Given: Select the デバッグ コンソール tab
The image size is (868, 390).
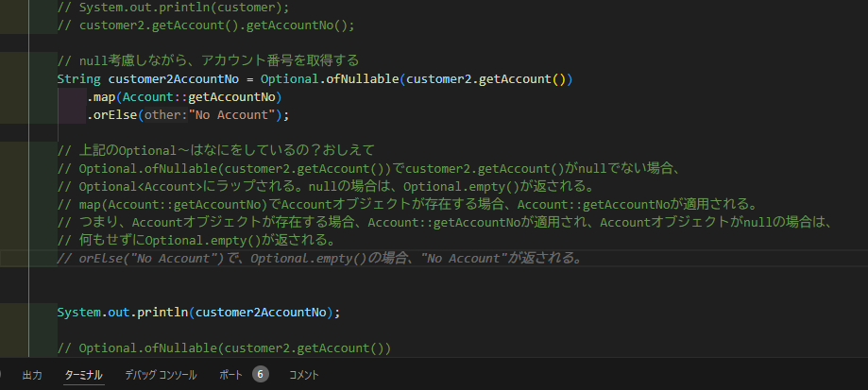Looking at the screenshot, I should point(161,375).
